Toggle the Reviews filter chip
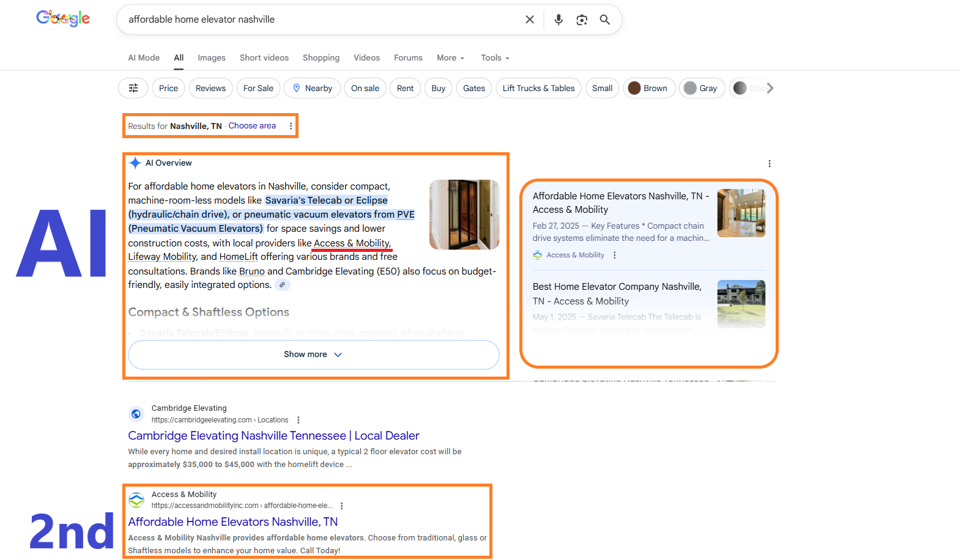 (211, 88)
